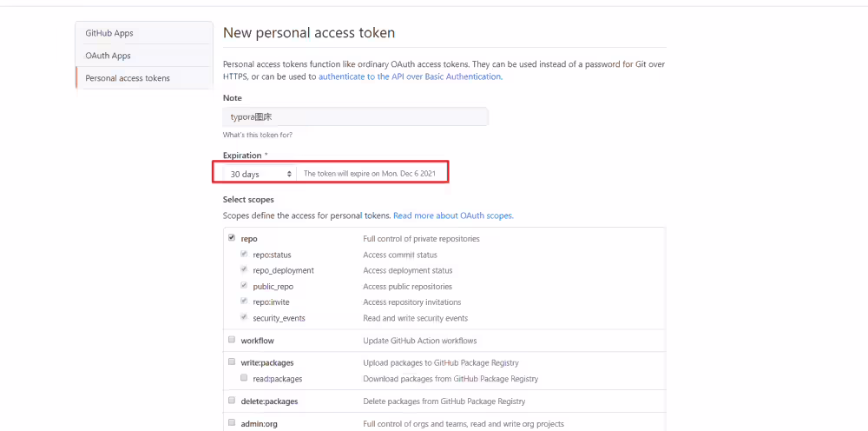Enable the admin:org scope checkbox
The width and height of the screenshot is (868, 431).
tap(232, 422)
